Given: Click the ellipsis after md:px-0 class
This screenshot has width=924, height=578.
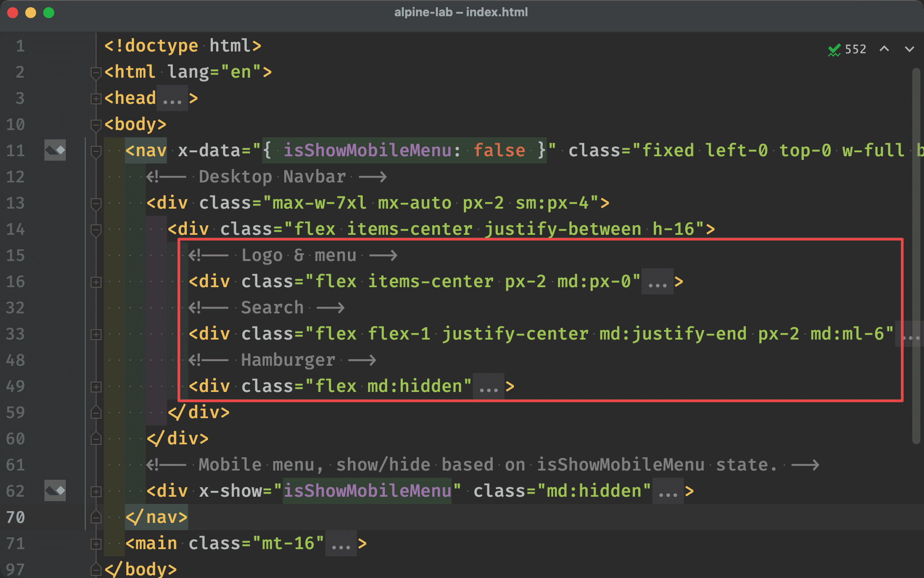Looking at the screenshot, I should pyautogui.click(x=657, y=282).
